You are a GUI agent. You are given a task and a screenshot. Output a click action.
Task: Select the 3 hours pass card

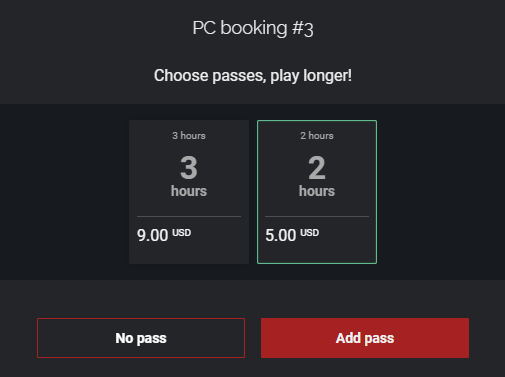[189, 192]
